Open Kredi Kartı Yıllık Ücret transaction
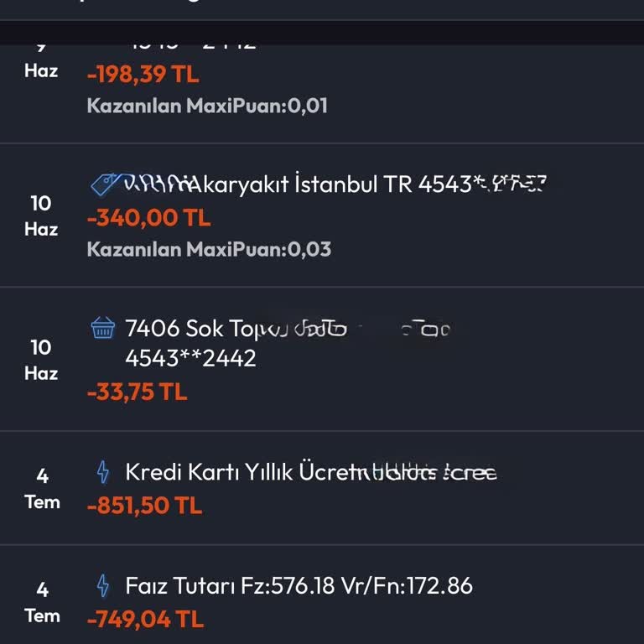The image size is (644, 644). [x=310, y=472]
